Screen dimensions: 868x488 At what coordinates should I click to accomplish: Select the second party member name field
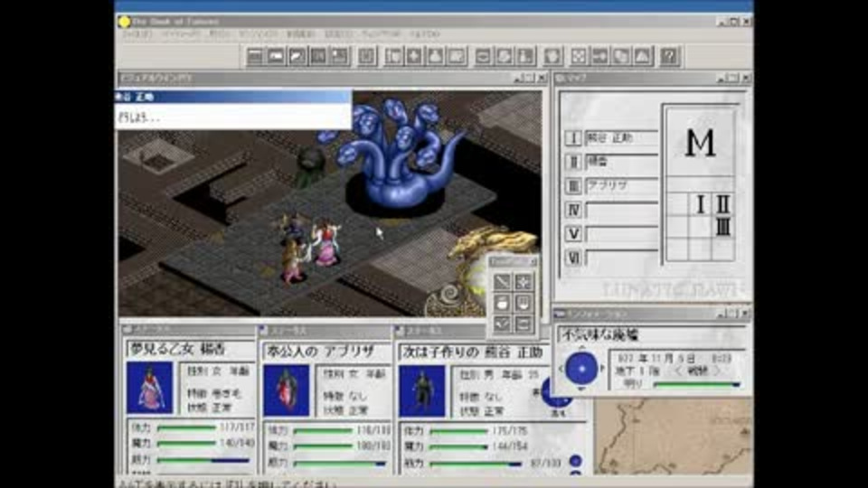coord(621,162)
